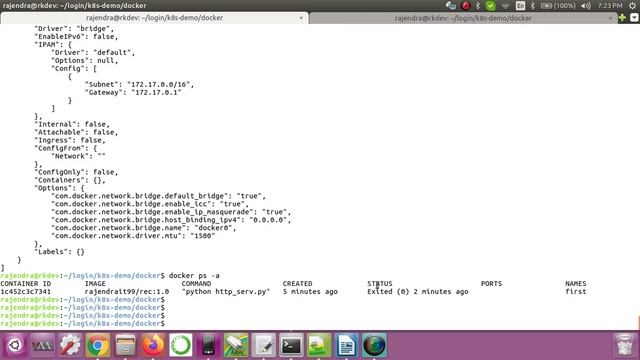Open the phone device app in dock
The image size is (640, 360).
[208, 345]
